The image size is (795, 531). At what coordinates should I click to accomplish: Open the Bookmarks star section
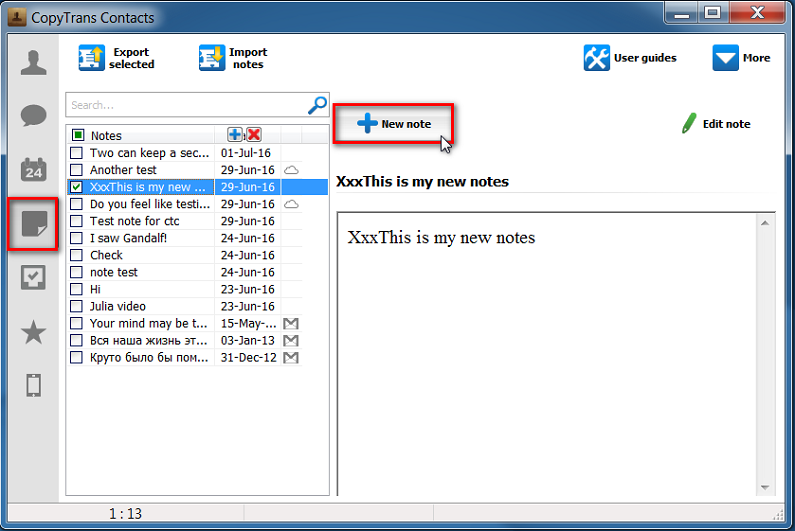(33, 332)
